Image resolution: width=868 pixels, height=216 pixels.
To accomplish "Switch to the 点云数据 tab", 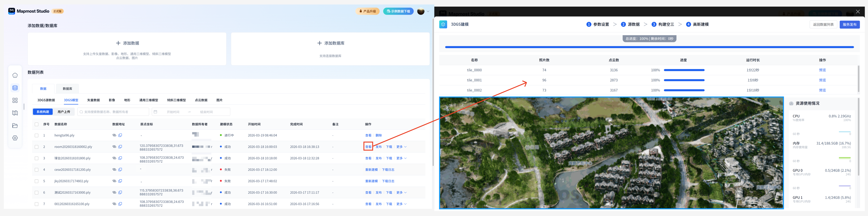I will click(201, 100).
